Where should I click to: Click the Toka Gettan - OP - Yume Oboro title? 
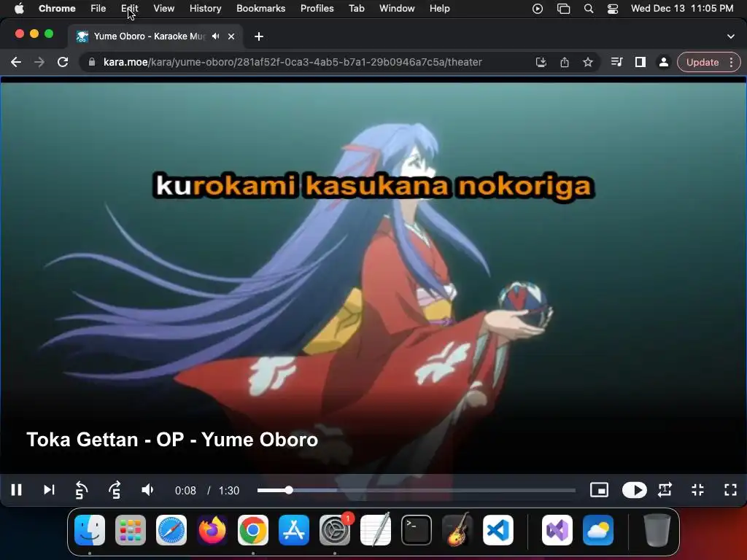pyautogui.click(x=172, y=440)
